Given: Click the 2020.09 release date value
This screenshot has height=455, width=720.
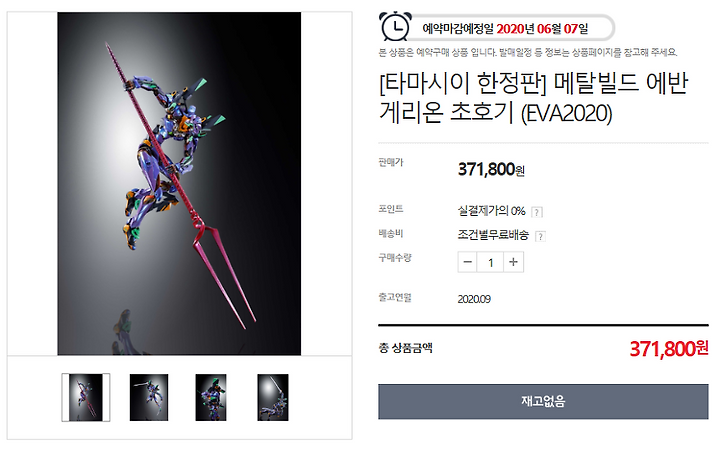Looking at the screenshot, I should pos(474,299).
